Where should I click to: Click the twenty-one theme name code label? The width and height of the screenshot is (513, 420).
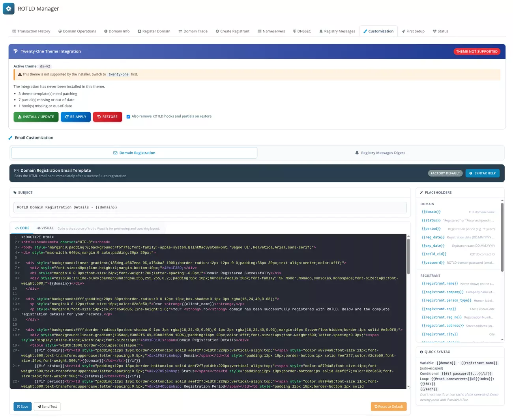[x=118, y=74]
